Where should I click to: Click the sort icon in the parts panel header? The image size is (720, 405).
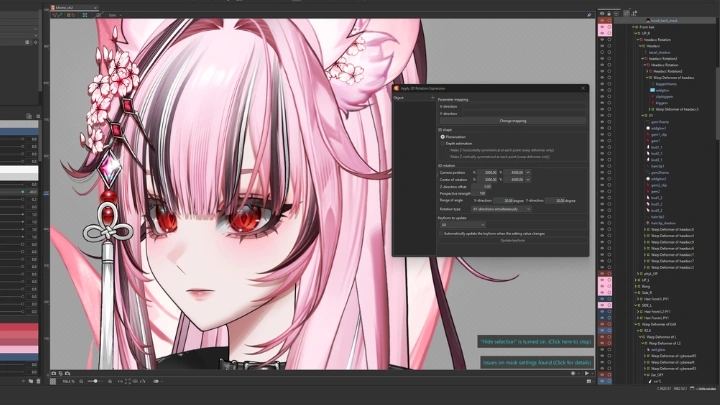635,13
